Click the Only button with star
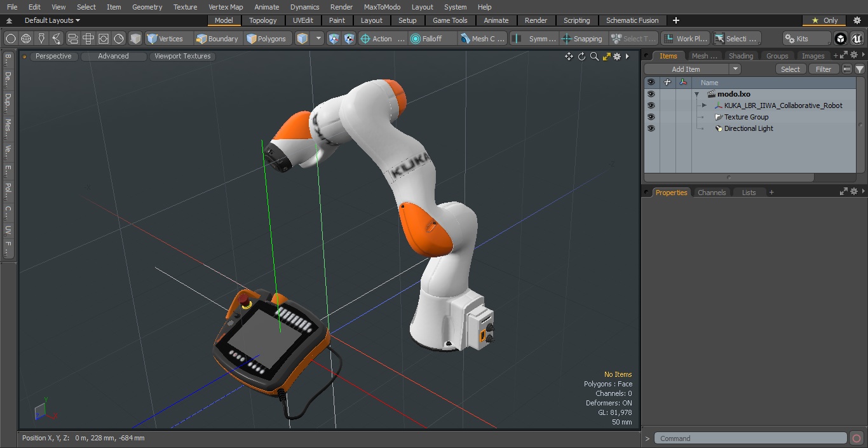 coord(824,20)
